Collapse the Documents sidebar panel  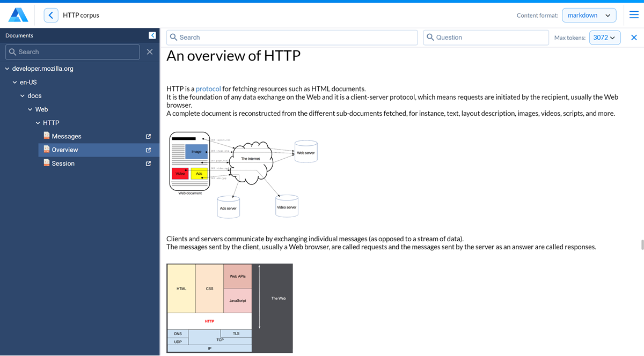click(x=152, y=35)
